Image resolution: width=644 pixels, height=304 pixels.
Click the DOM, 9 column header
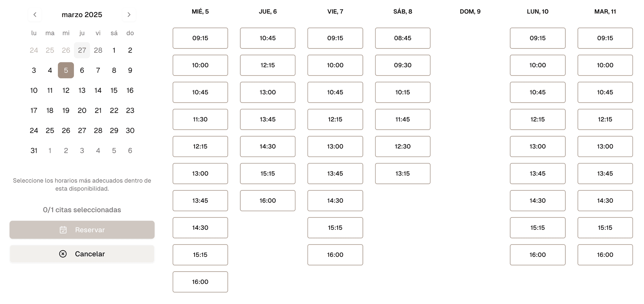pyautogui.click(x=470, y=12)
